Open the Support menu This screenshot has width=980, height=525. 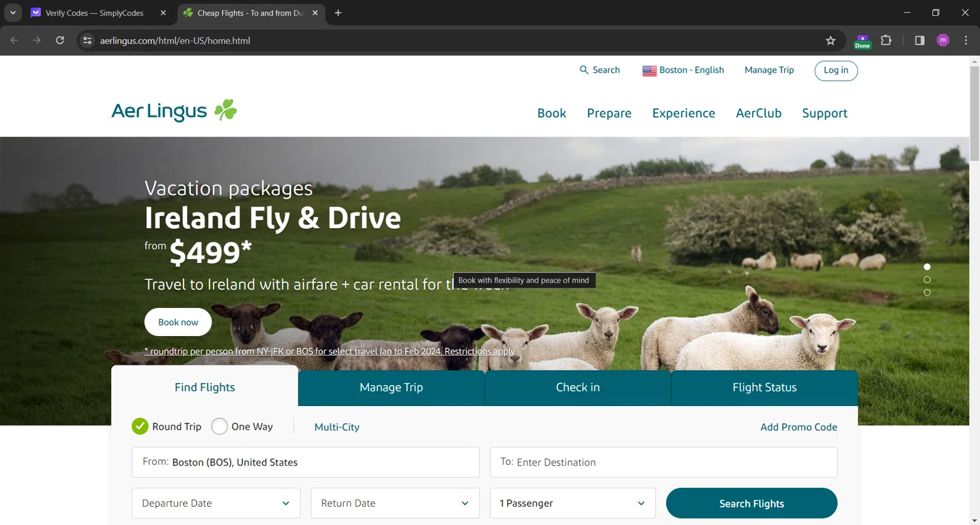click(x=825, y=113)
